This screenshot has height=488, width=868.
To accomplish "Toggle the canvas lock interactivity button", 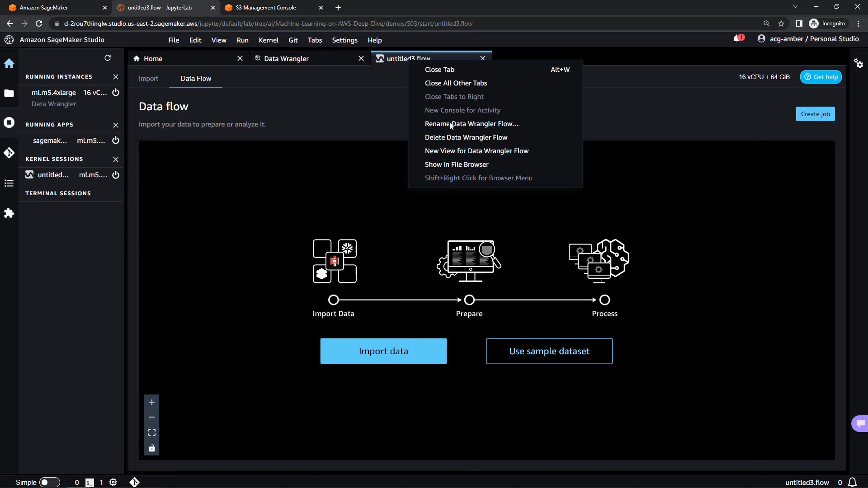I will click(x=152, y=448).
